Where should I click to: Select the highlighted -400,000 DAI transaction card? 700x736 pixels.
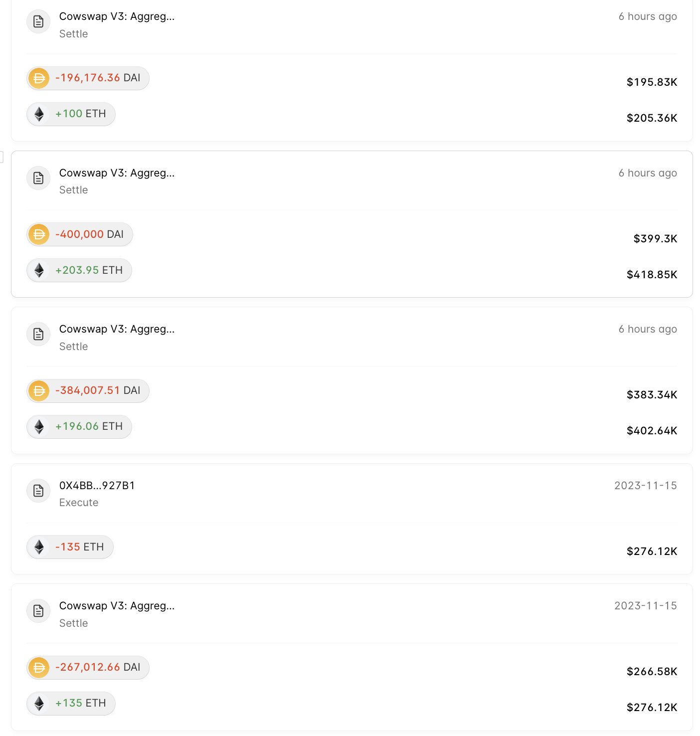(x=352, y=224)
